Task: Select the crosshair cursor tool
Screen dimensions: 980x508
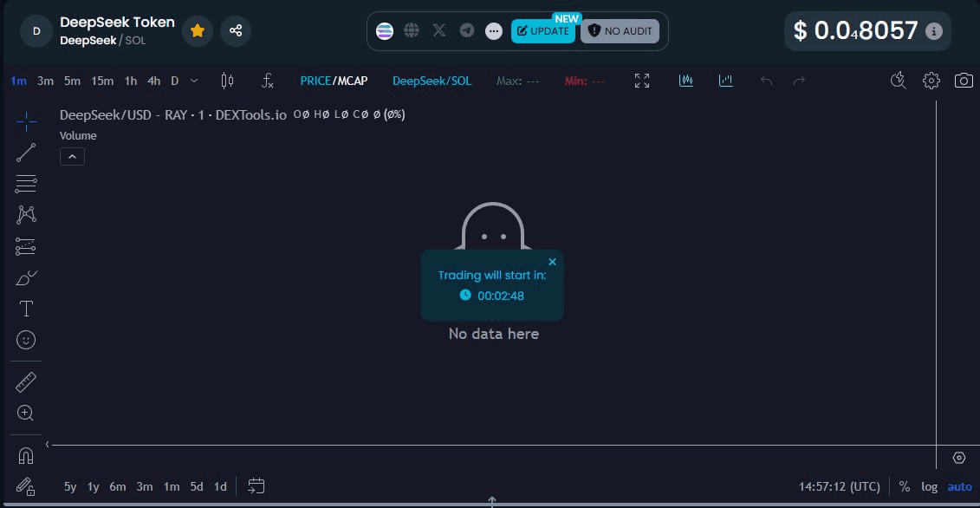Action: click(x=26, y=121)
